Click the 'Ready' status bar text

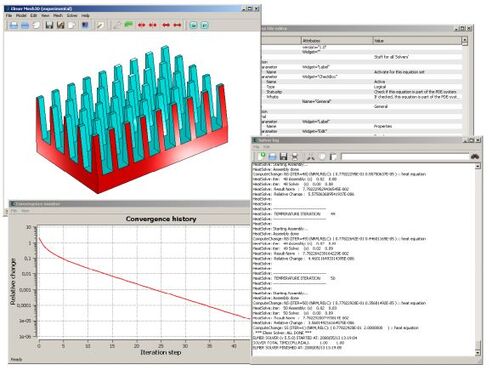tap(16, 359)
